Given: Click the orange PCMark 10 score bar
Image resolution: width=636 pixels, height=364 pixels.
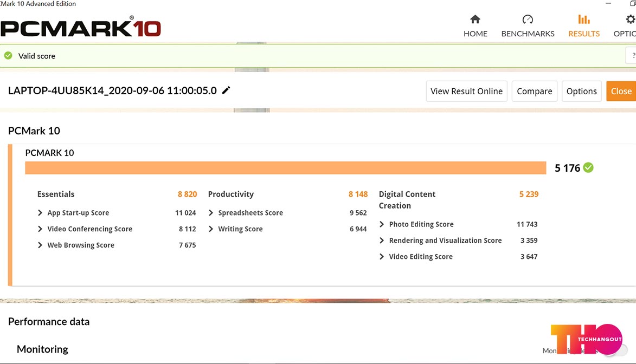Looking at the screenshot, I should [x=286, y=168].
